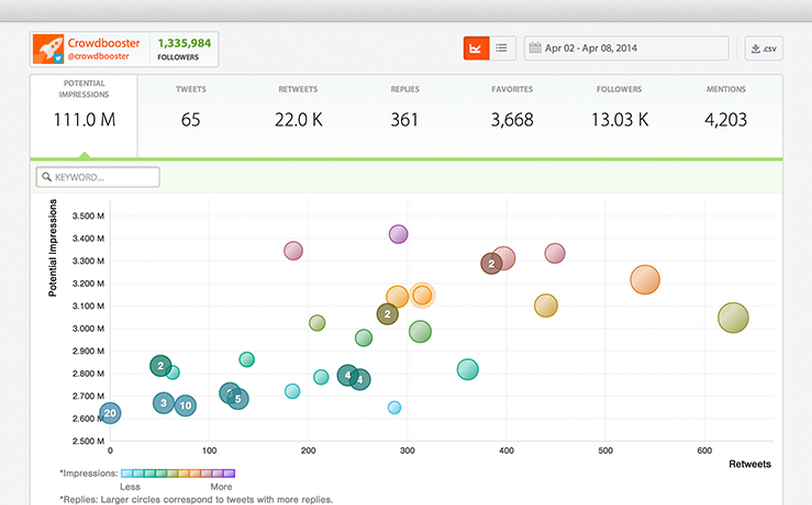The width and height of the screenshot is (812, 505).
Task: Switch to list view
Action: [x=501, y=48]
